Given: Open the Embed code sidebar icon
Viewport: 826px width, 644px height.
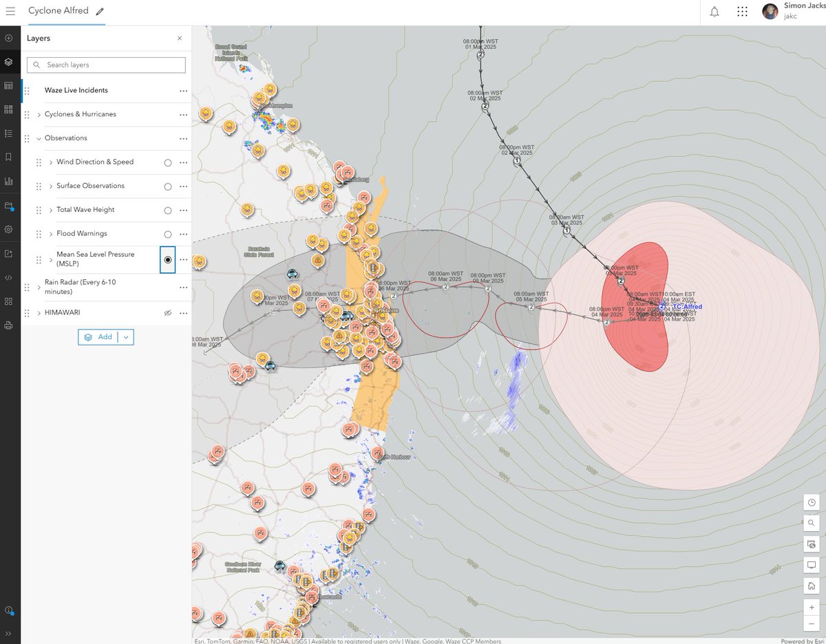Looking at the screenshot, I should point(9,277).
